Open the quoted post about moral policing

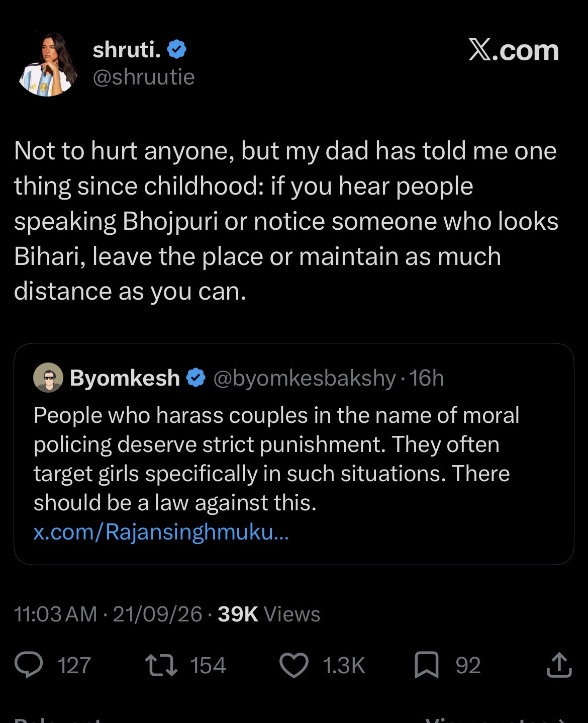click(x=293, y=454)
